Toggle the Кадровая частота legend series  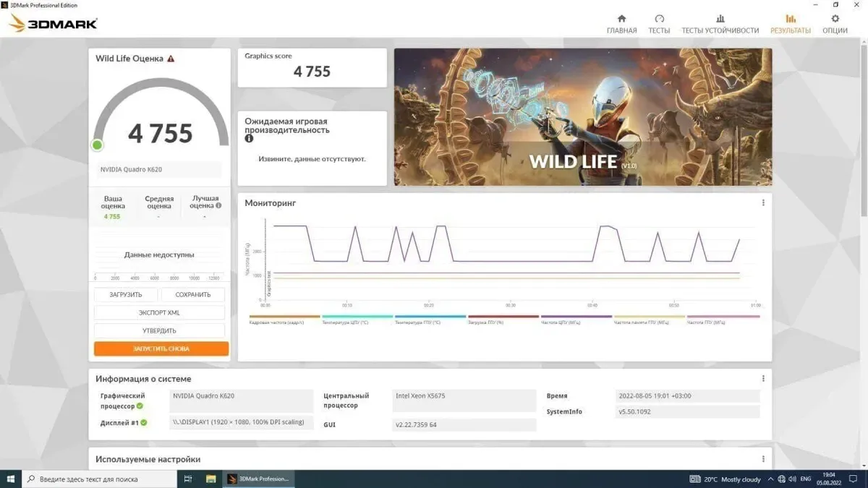284,319
